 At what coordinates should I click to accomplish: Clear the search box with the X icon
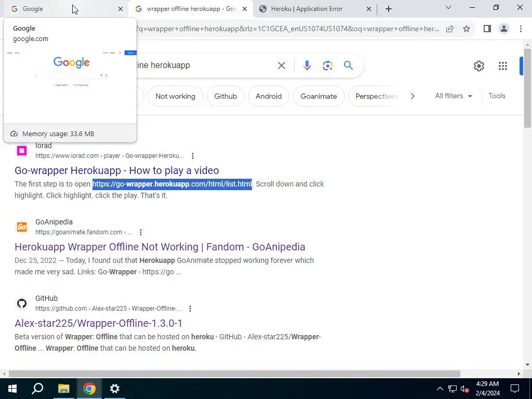tap(281, 65)
